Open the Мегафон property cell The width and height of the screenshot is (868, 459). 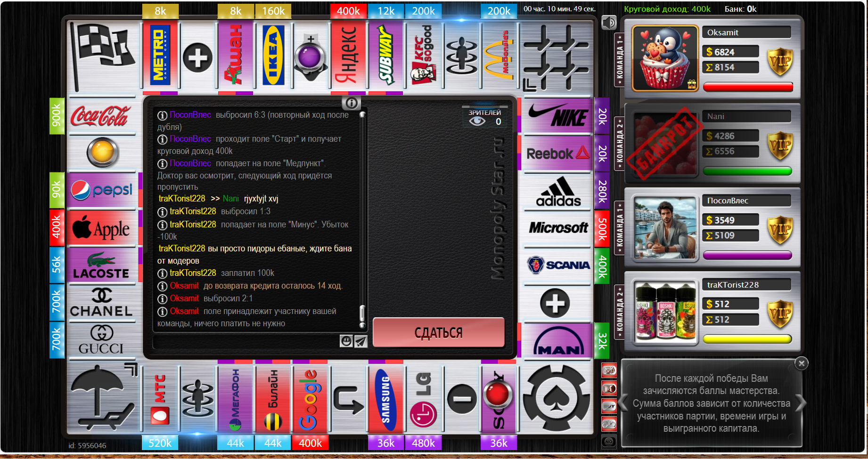[x=236, y=398]
